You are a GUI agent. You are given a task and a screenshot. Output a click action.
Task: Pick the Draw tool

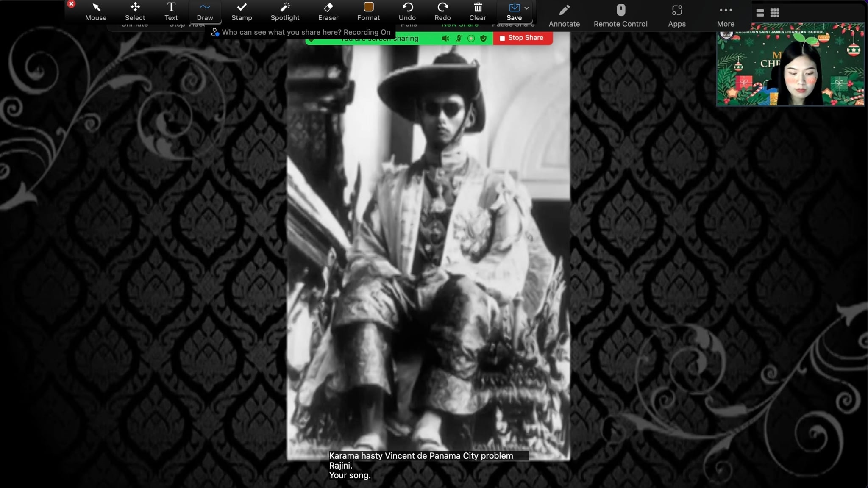(205, 11)
